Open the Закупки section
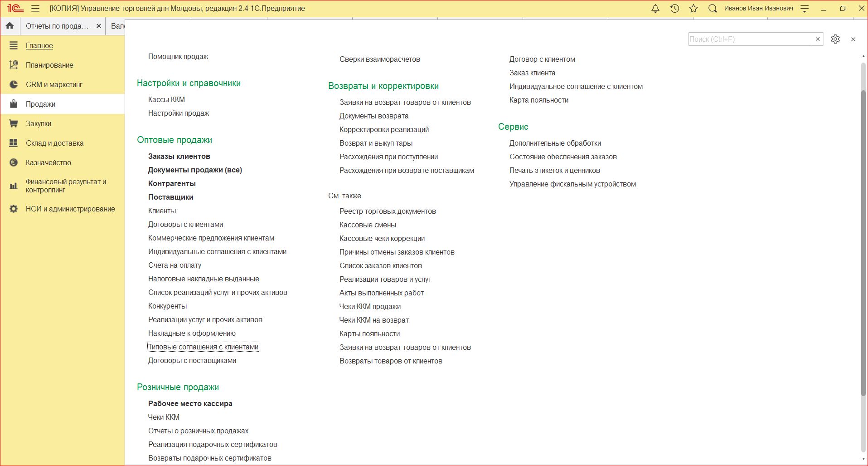This screenshot has height=466, width=868. pyautogui.click(x=39, y=123)
